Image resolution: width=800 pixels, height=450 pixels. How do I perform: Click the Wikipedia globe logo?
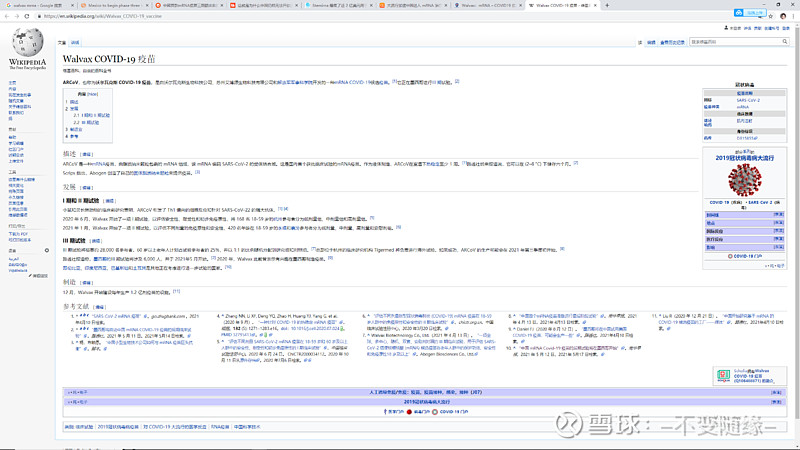(28, 42)
